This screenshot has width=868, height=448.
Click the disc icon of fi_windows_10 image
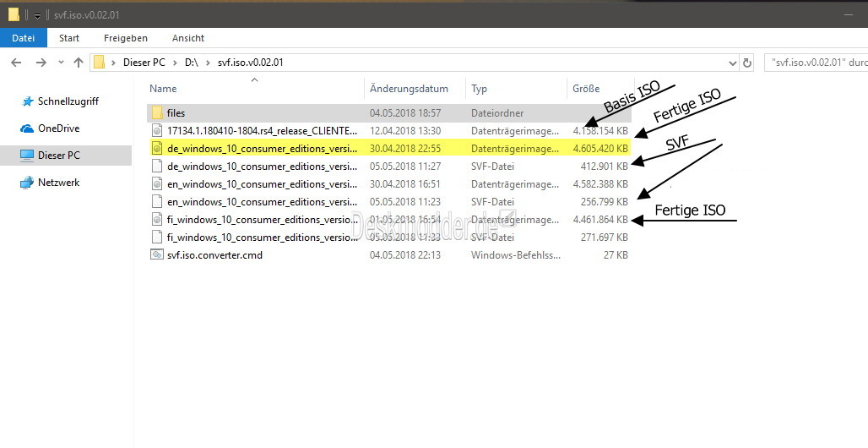(157, 220)
